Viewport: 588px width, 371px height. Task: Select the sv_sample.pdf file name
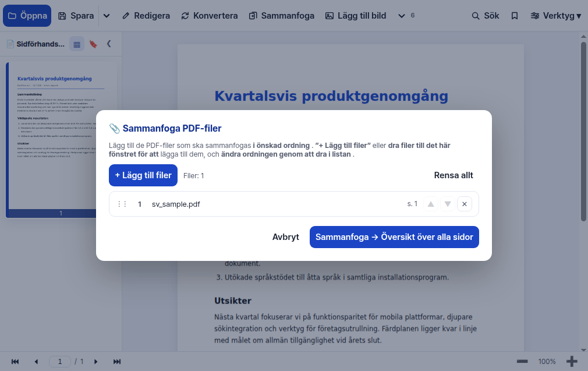click(x=176, y=204)
